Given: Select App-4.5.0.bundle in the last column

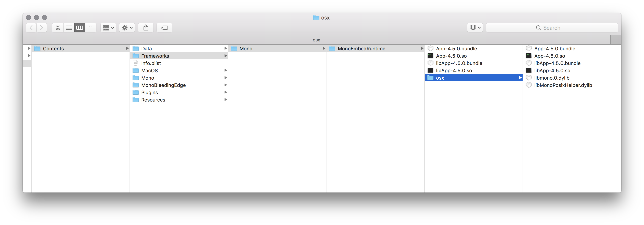Looking at the screenshot, I should tap(554, 49).
